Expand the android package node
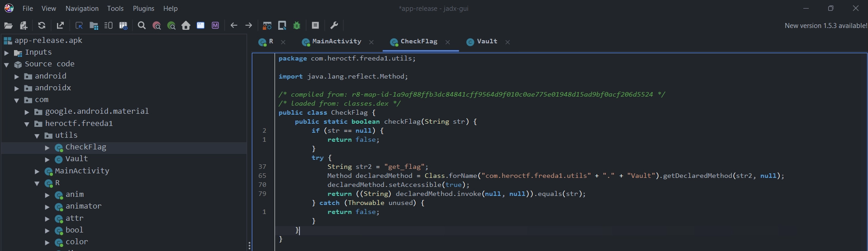The height and width of the screenshot is (251, 868). click(17, 76)
